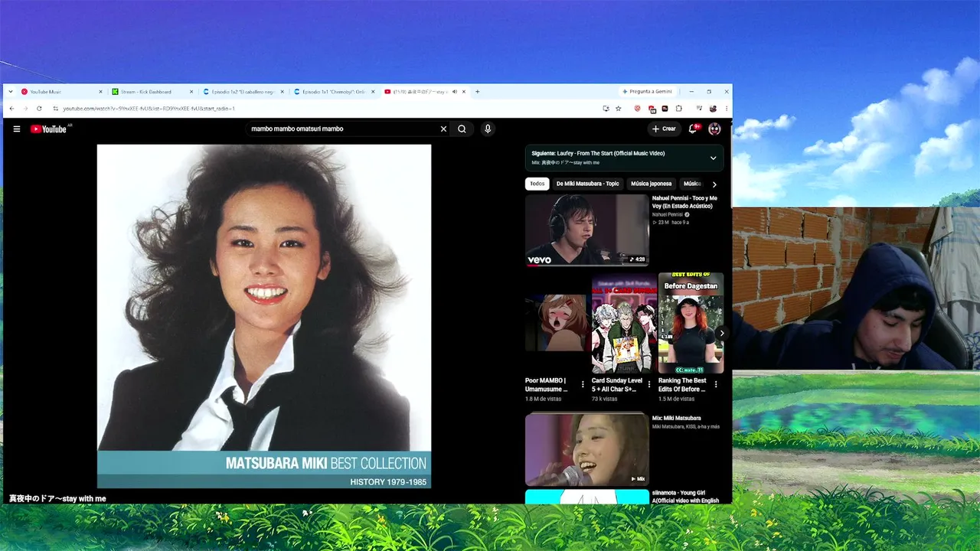Open options for Ranking The Best Edits short

pos(716,384)
